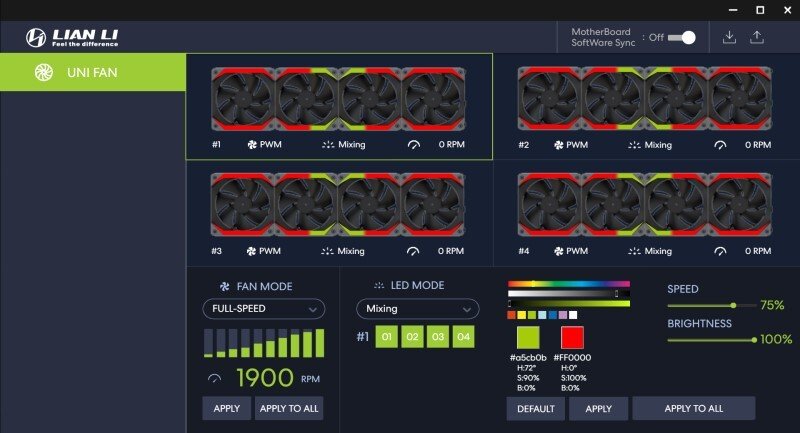Toggle fan 01 LED selection
Viewport: 800px width, 433px height.
pos(387,337)
